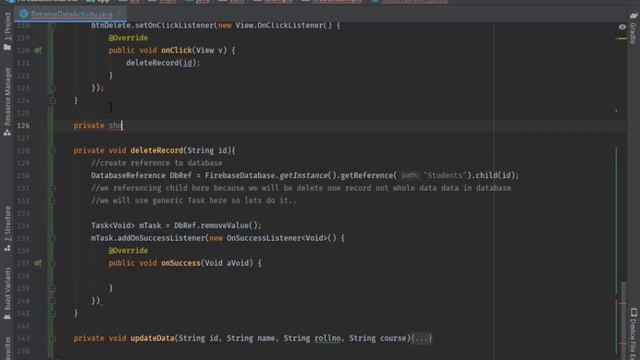Open the Gradle tool window

point(633,28)
